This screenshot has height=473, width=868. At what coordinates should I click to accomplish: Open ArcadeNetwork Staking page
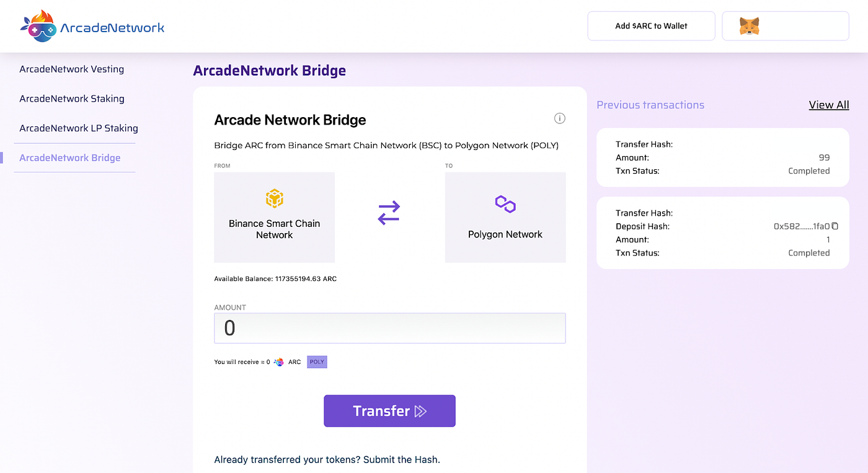[72, 99]
